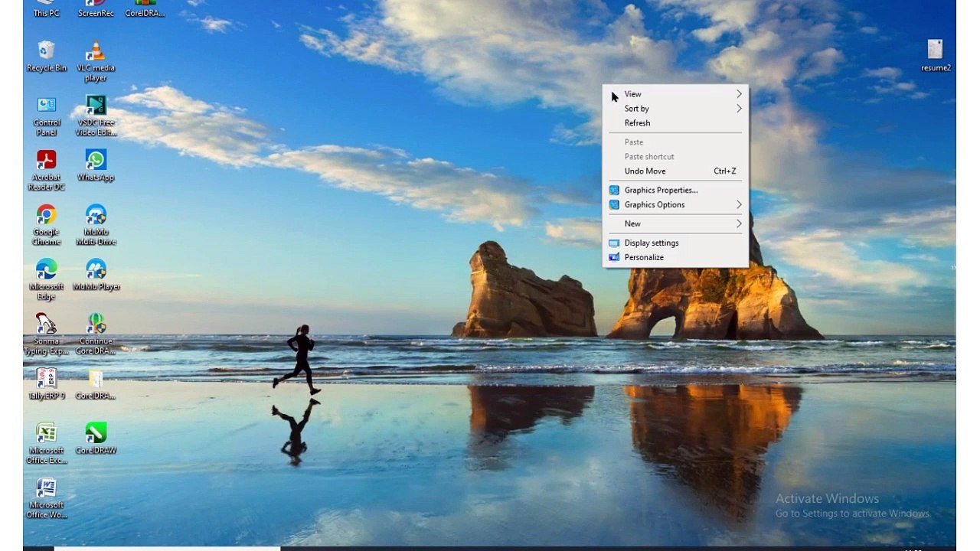980x551 pixels.
Task: Select the ScreenRec desktop shortcut
Action: click(96, 8)
